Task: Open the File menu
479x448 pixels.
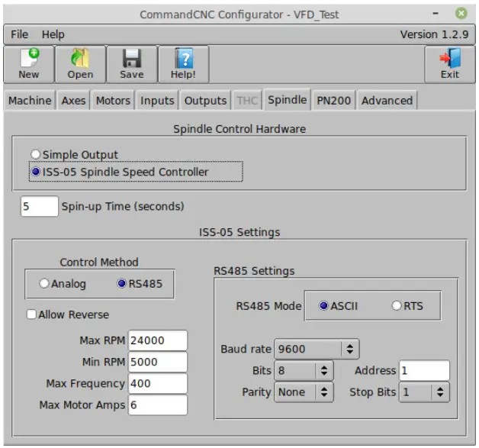Action: point(20,34)
